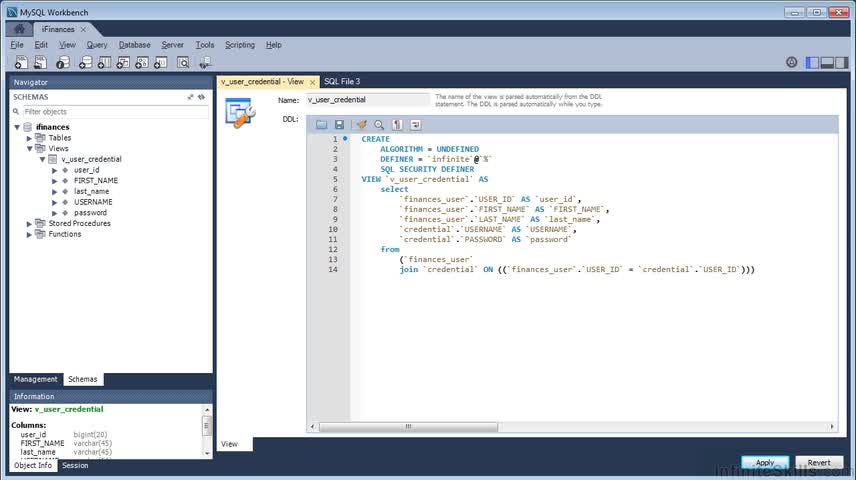This screenshot has width=856, height=480.
Task: Click the Filter objects search field
Action: click(x=115, y=111)
